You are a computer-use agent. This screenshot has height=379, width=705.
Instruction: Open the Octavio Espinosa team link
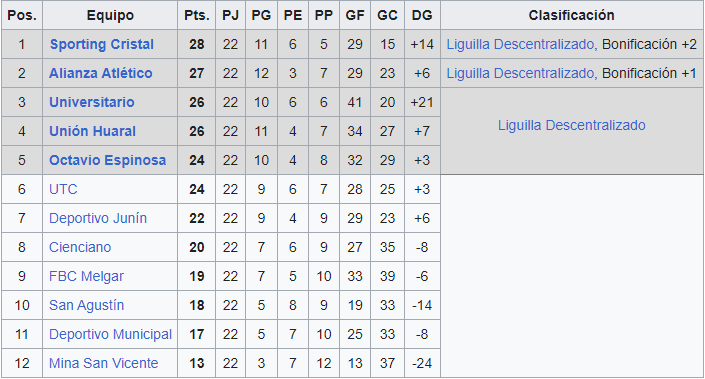(107, 160)
